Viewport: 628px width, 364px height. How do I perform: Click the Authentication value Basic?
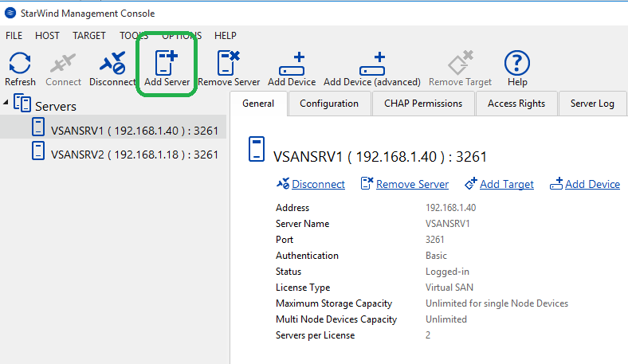436,256
